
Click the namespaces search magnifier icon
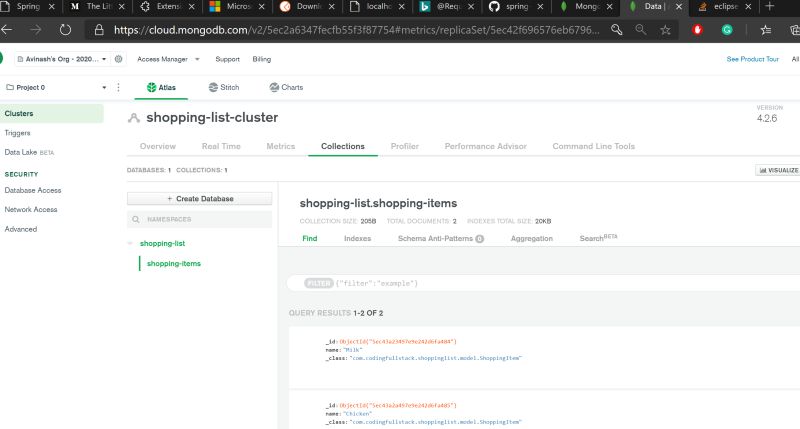136,219
